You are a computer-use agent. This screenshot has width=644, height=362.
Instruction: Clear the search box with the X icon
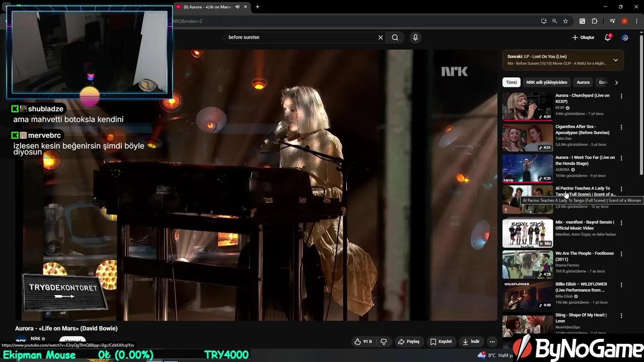click(380, 37)
